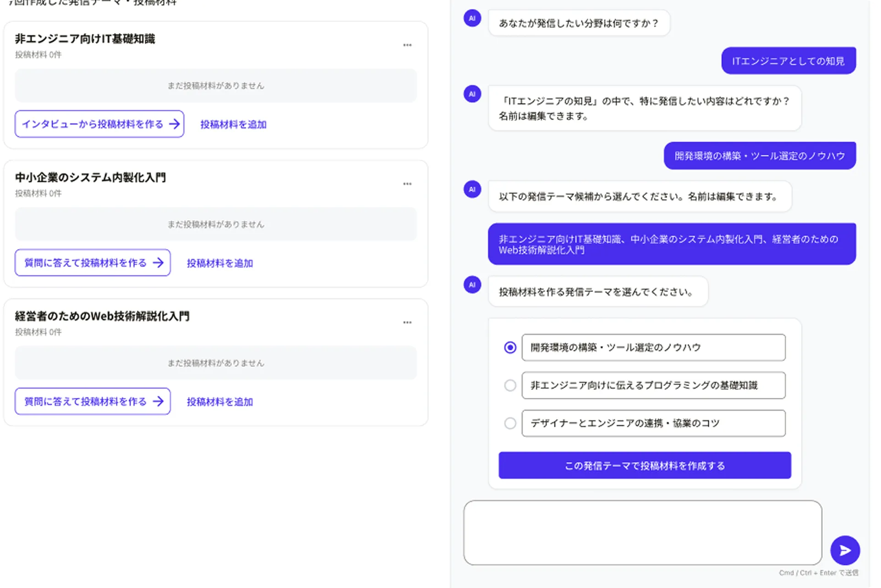Click AI avatar beside 投稿材料を作る発信テーマを選んでください
Image resolution: width=881 pixels, height=588 pixels.
(x=472, y=285)
